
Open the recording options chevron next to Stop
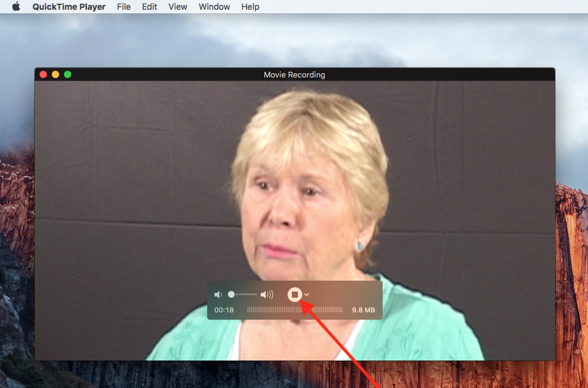306,295
